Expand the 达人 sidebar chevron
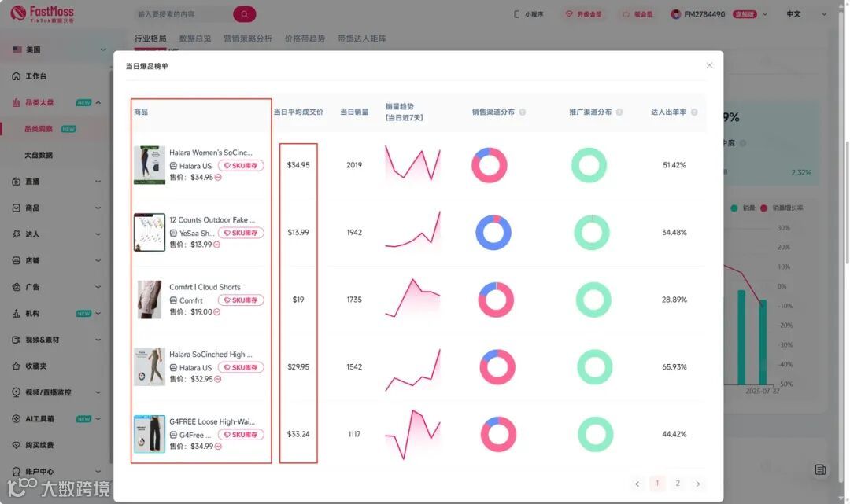 [x=98, y=234]
